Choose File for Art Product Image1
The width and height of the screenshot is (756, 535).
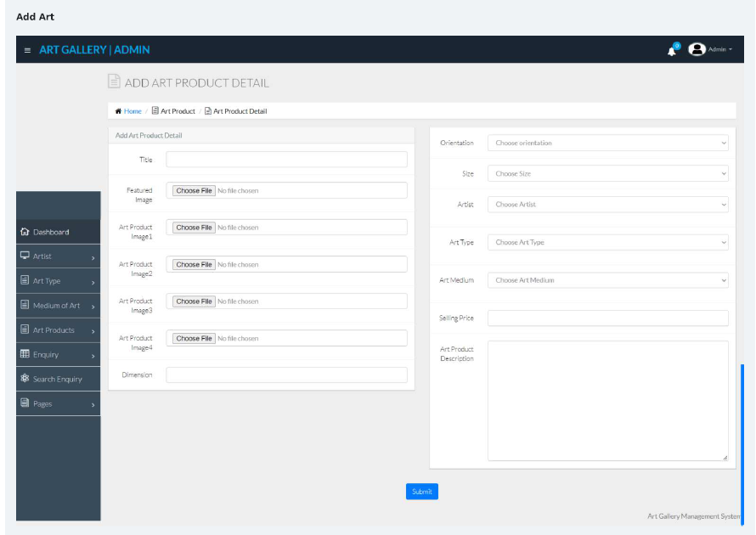pos(194,228)
